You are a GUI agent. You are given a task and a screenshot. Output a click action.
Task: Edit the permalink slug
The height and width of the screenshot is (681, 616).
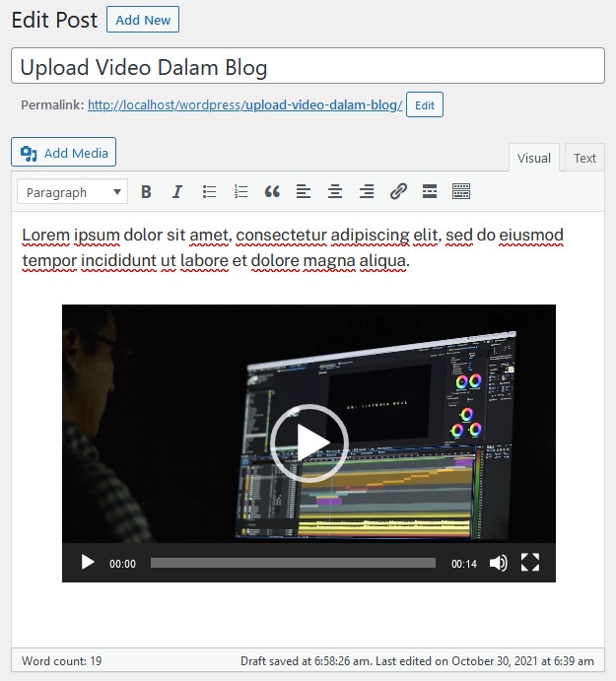(x=425, y=104)
